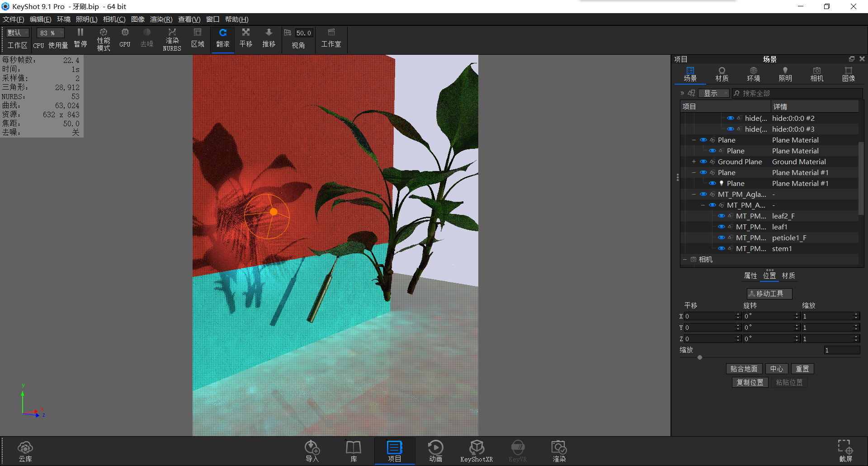This screenshot has width=868, height=466.
Task: Open the Cloud Library icon
Action: point(25,451)
